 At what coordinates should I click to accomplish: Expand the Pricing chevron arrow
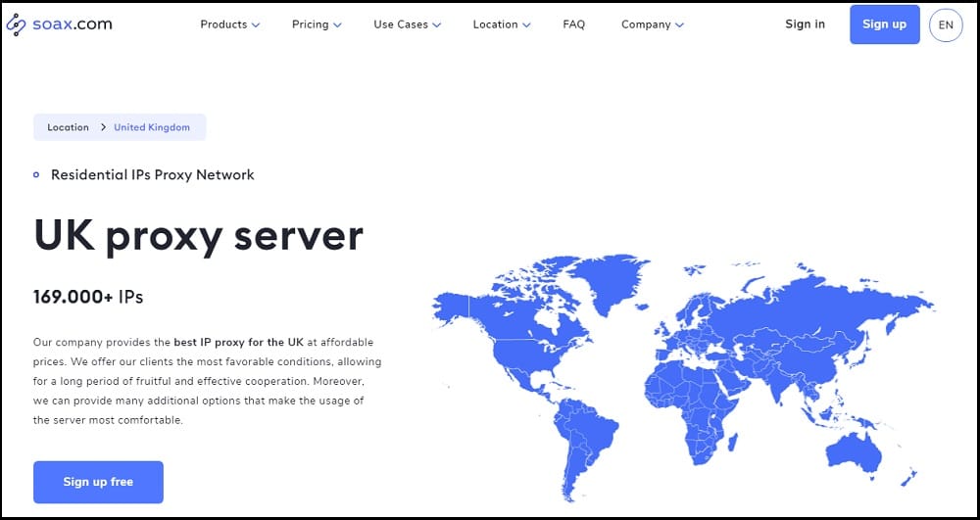337,24
